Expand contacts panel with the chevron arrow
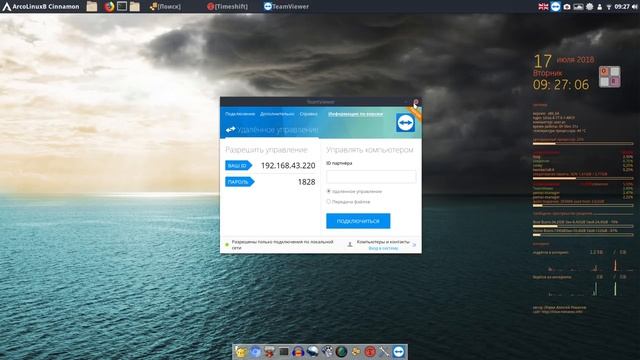 (414, 245)
